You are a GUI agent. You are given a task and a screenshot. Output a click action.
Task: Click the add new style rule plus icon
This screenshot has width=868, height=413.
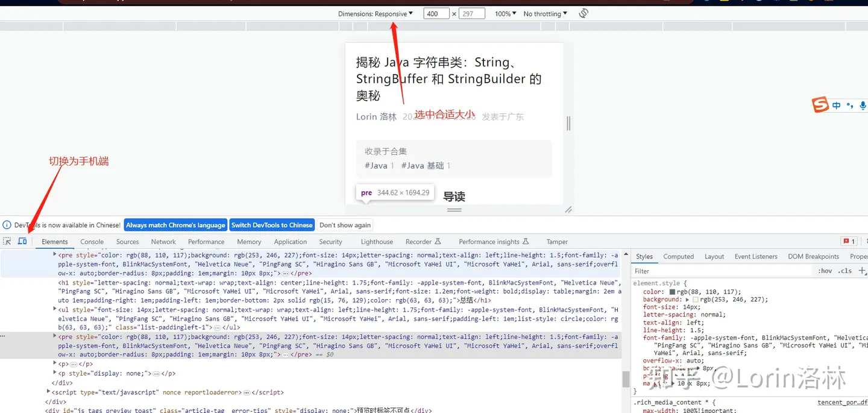click(x=862, y=271)
